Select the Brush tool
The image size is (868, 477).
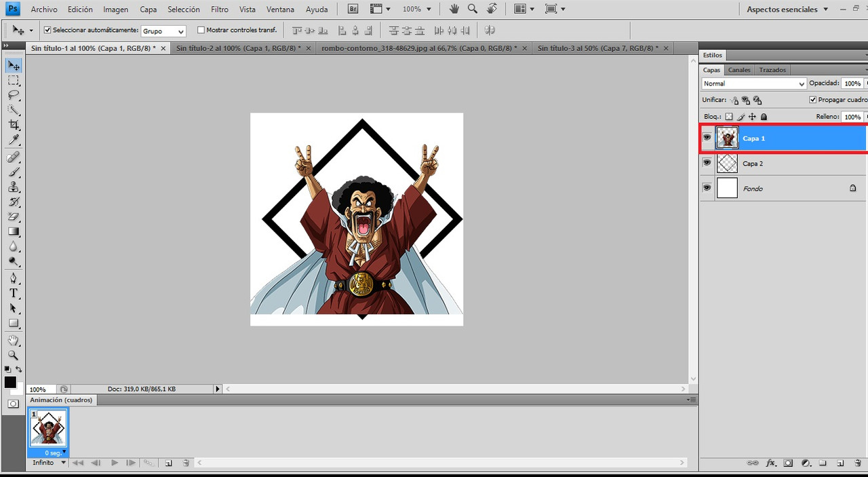click(14, 172)
